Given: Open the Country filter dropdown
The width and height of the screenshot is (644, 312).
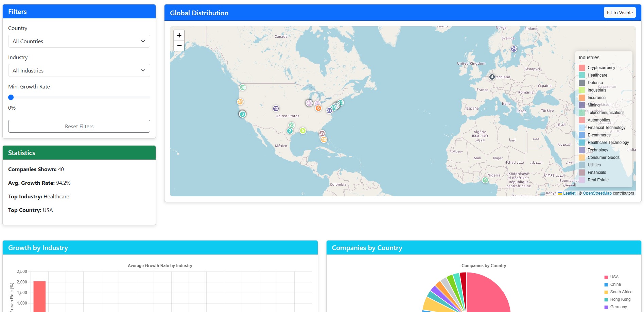Looking at the screenshot, I should pyautogui.click(x=79, y=41).
